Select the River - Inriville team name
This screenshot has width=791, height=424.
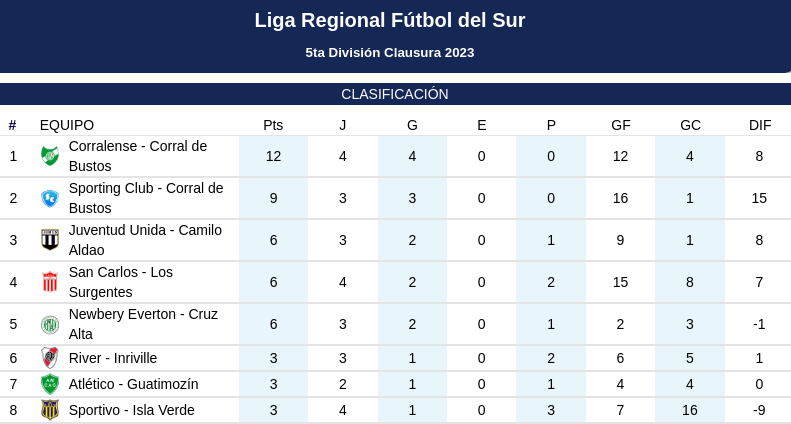[x=113, y=358]
